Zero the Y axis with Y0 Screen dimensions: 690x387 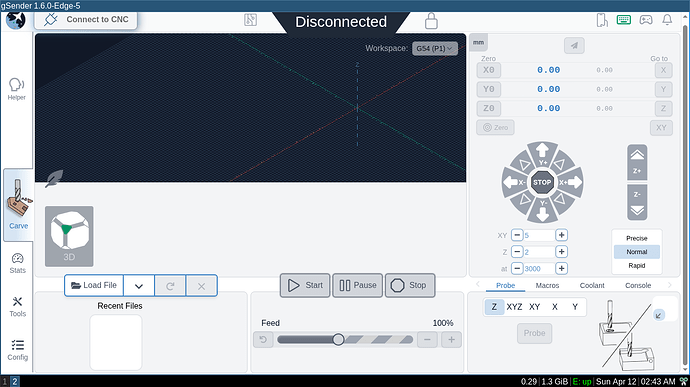(x=488, y=89)
